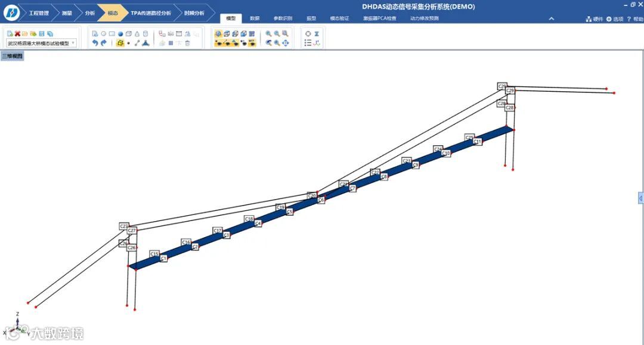Image resolution: width=644 pixels, height=345 pixels.
Task: Open the 激振器PCA检查 tab
Action: pyautogui.click(x=379, y=18)
